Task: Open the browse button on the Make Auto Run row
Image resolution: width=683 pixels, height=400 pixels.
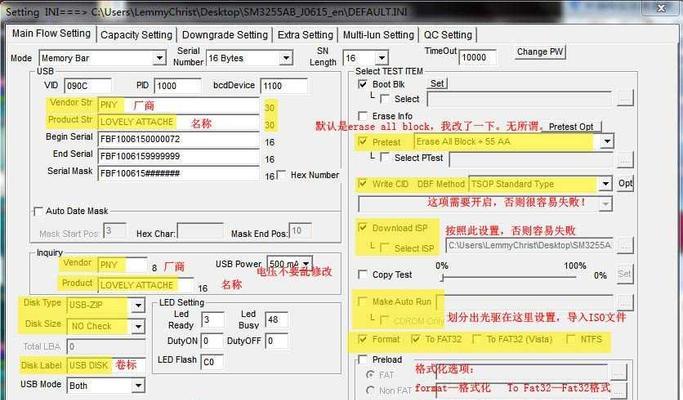Action: coord(624,301)
